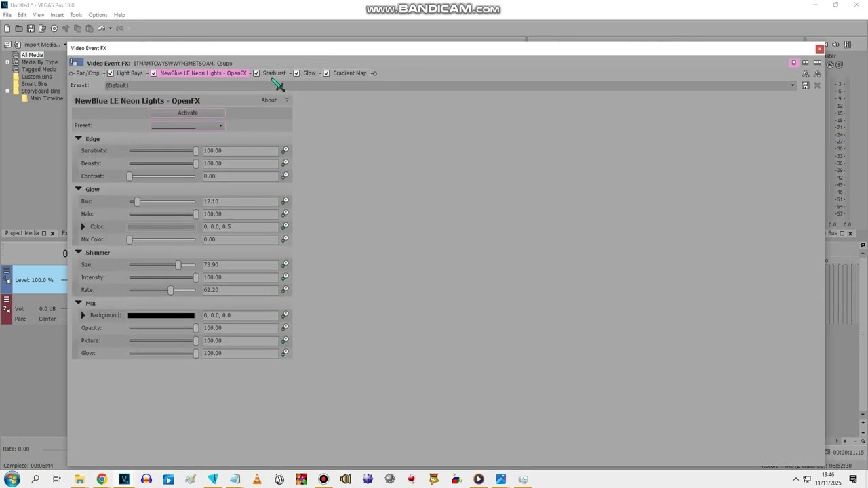Open taskbar search magnifier
Image resolution: width=868 pixels, height=488 pixels.
pyautogui.click(x=35, y=479)
